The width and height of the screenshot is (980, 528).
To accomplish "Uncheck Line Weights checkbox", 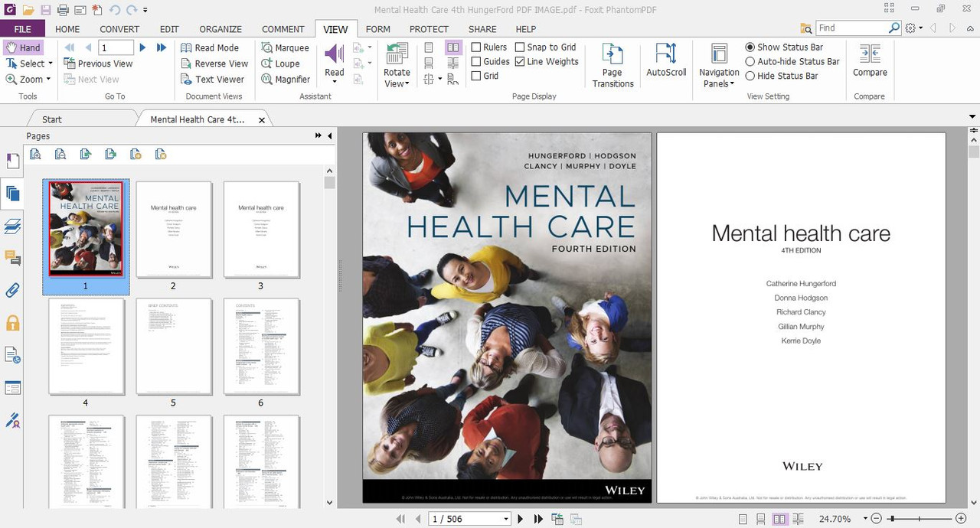I will [519, 62].
